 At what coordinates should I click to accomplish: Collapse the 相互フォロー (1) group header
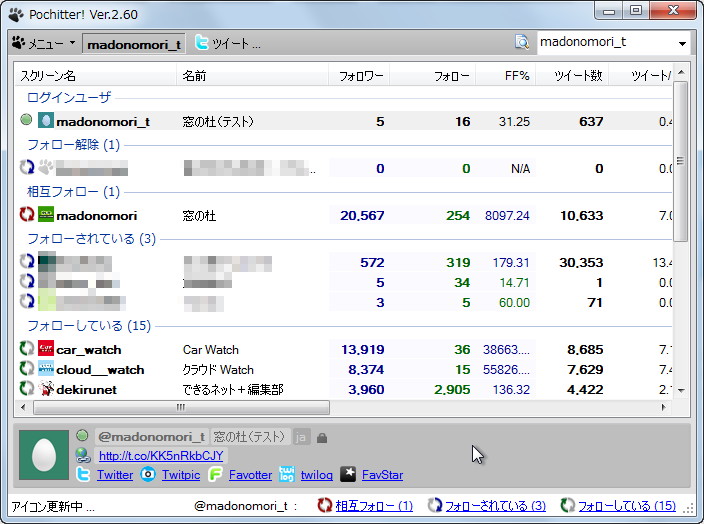[x=74, y=192]
